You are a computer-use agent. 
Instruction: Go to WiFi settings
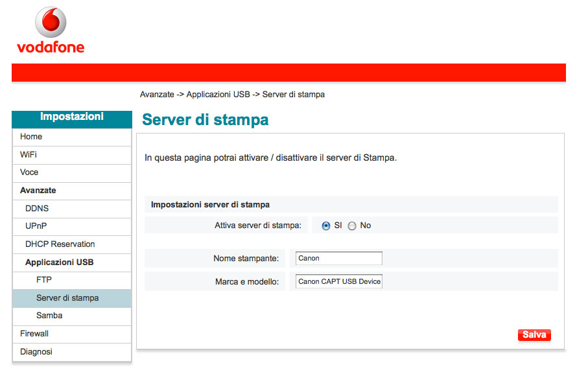pos(71,155)
